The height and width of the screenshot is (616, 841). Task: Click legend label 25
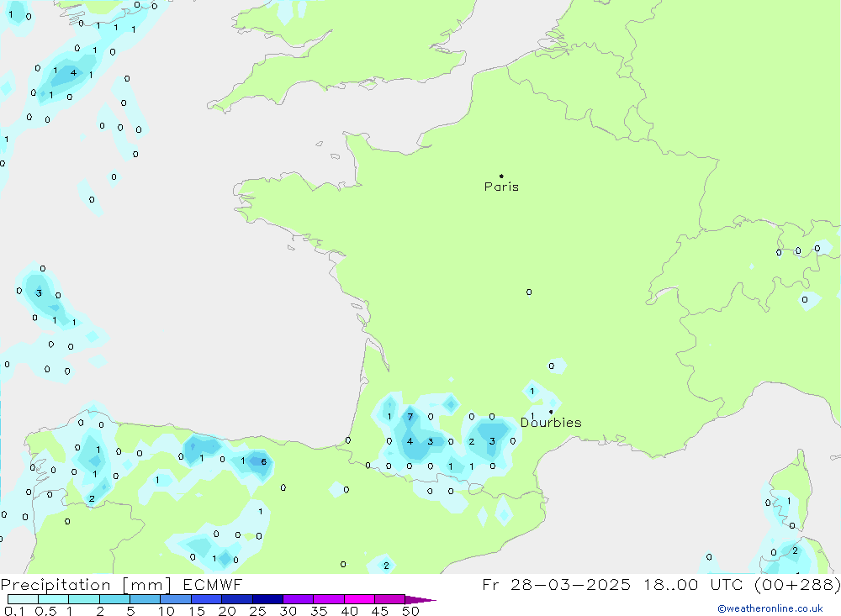(257, 611)
